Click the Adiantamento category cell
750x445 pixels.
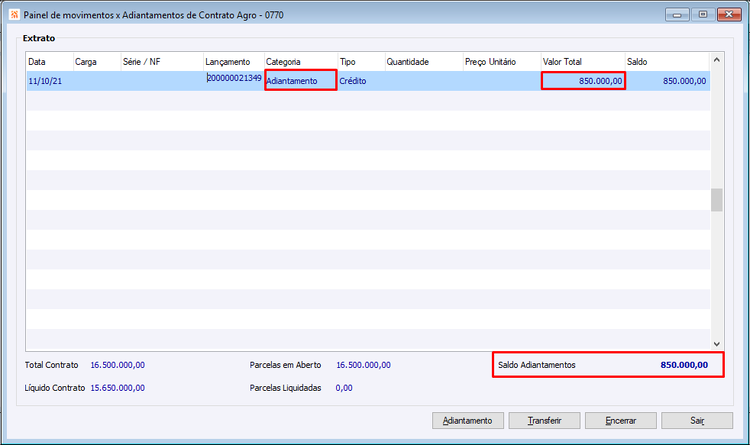point(301,80)
